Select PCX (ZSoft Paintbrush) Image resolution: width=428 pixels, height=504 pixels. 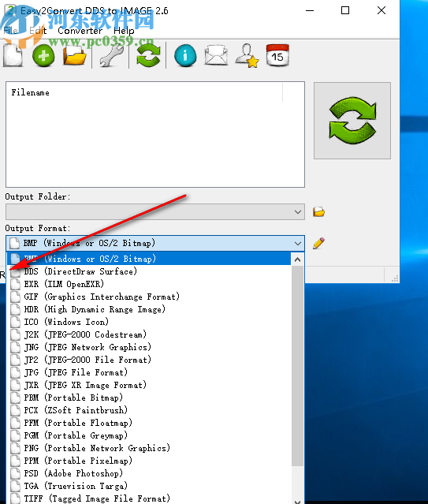pos(149,410)
